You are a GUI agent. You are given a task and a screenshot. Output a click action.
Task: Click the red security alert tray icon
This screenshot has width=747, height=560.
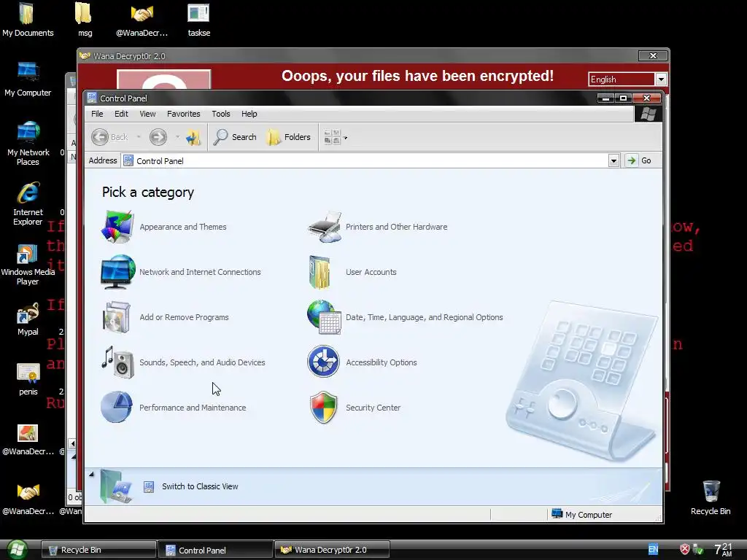point(684,549)
